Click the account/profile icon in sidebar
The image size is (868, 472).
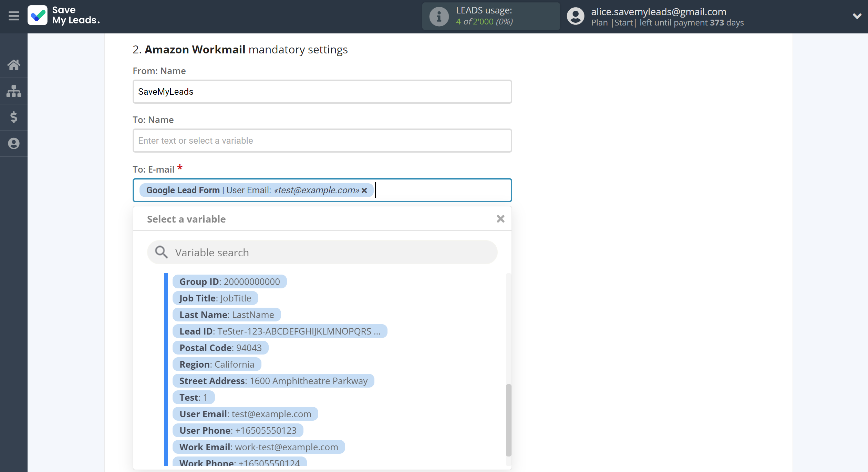point(14,143)
